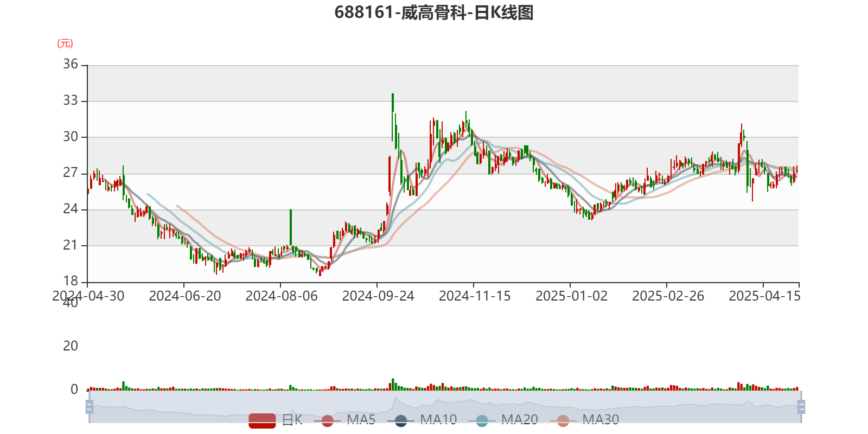Click the volume axis label 20
This screenshot has height=434, width=868.
point(71,346)
